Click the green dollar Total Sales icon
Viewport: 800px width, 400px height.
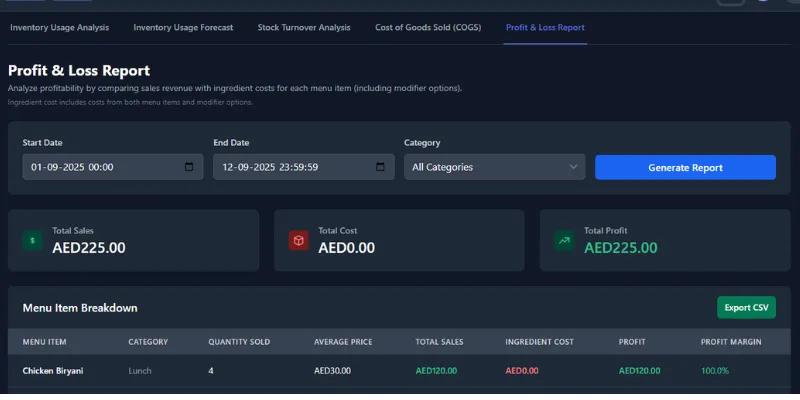(33, 240)
